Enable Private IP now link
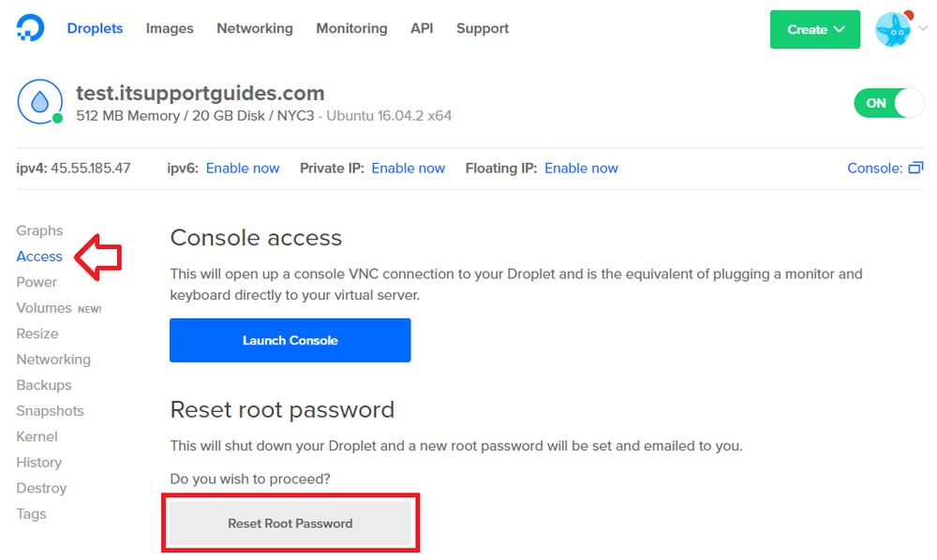The height and width of the screenshot is (560, 937). pyautogui.click(x=409, y=169)
